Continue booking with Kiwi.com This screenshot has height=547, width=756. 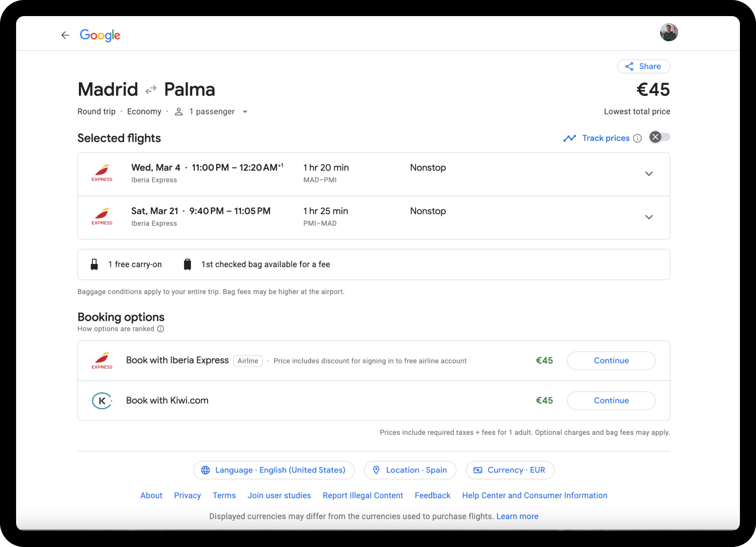[611, 401]
